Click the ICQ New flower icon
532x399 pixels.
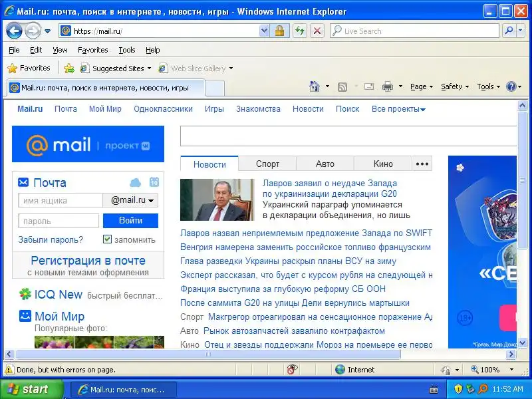[25, 294]
